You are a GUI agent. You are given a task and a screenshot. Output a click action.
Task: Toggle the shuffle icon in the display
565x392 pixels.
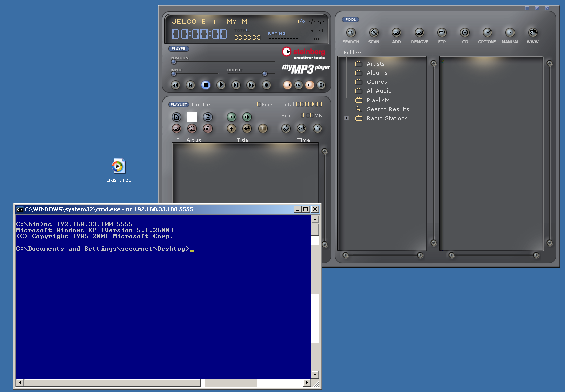(312, 21)
